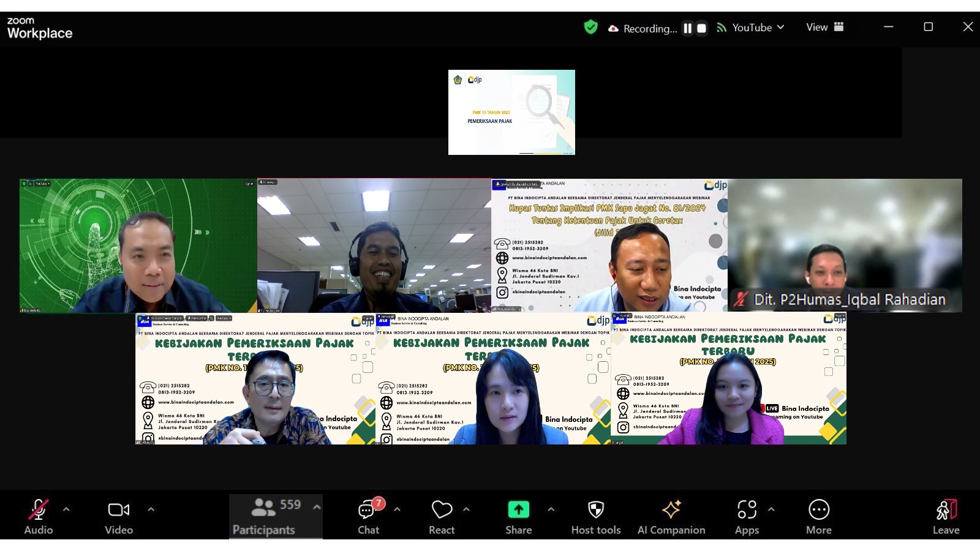980x551 pixels.
Task: Open Host tools shield icon
Action: coord(595,510)
